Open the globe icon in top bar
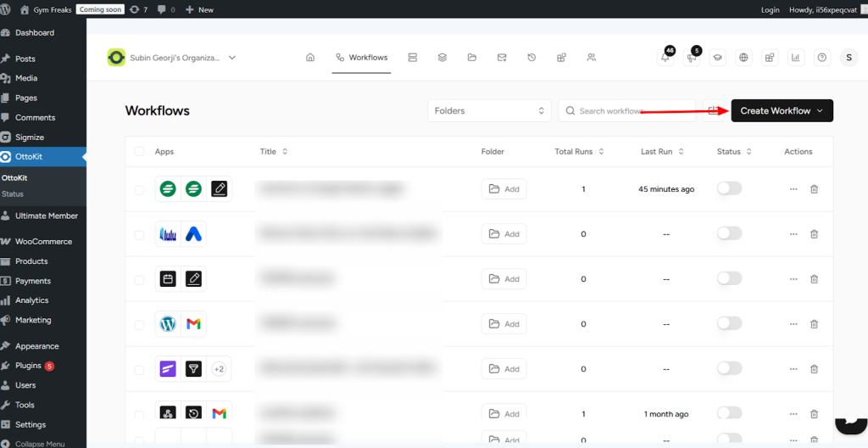Screen dimensions: 868x448 coord(743,58)
